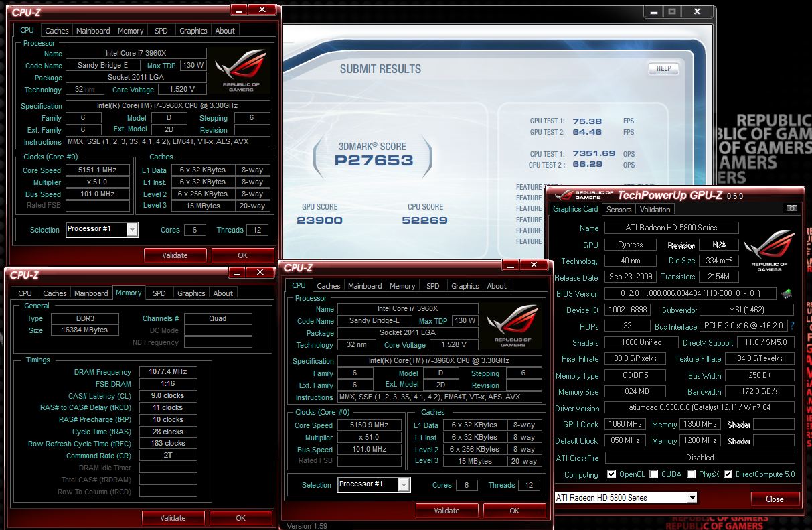Image resolution: width=812 pixels, height=530 pixels.
Task: Click GPU-Z Driver Version field
Action: point(700,407)
